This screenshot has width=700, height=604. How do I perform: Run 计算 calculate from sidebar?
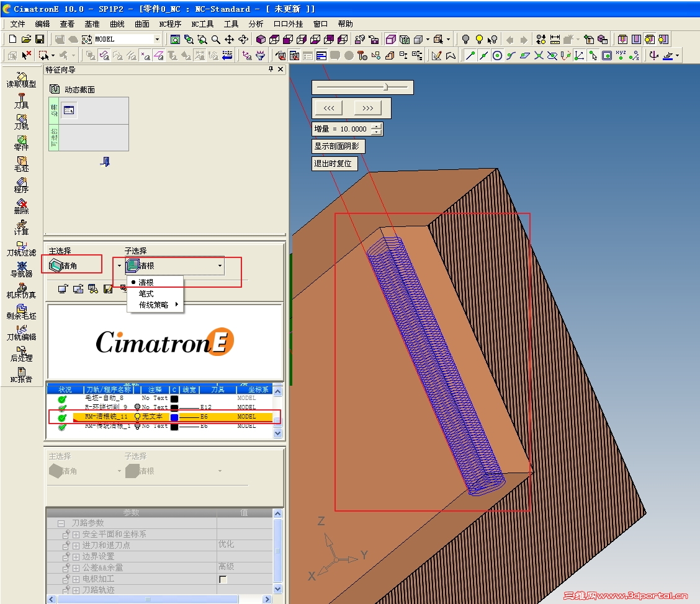coord(21,227)
